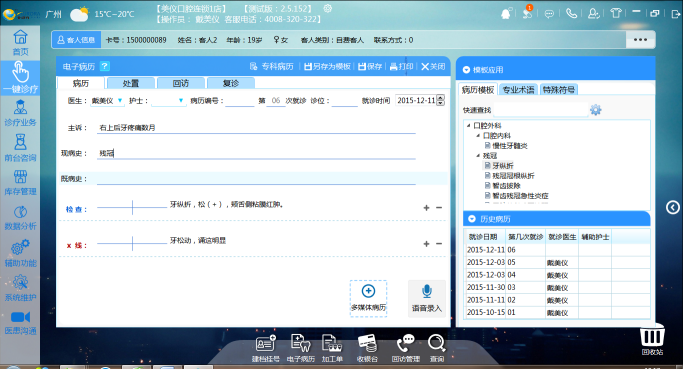This screenshot has height=369, width=683.
Task: Collapse the 口腔内科 tree node
Action: tap(478, 135)
